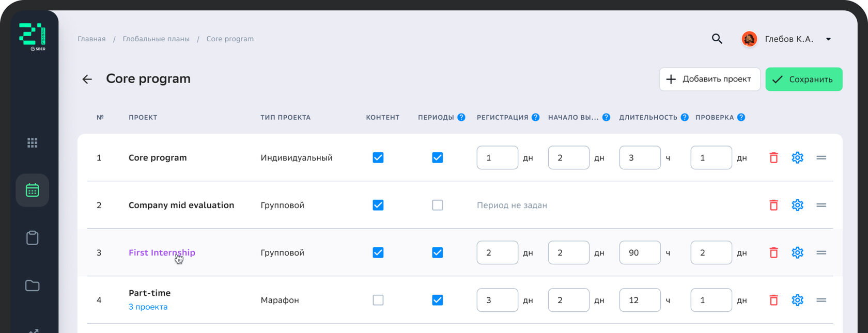Image resolution: width=868 pixels, height=333 pixels.
Task: Click the drag handle on First Internship row
Action: (x=821, y=253)
